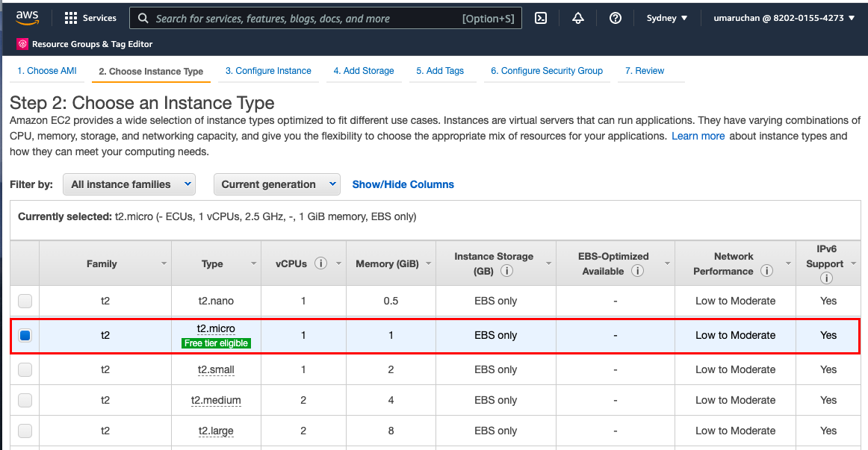Select the t2.nano instance checkbox
Viewport: 868px width, 450px height.
point(25,301)
